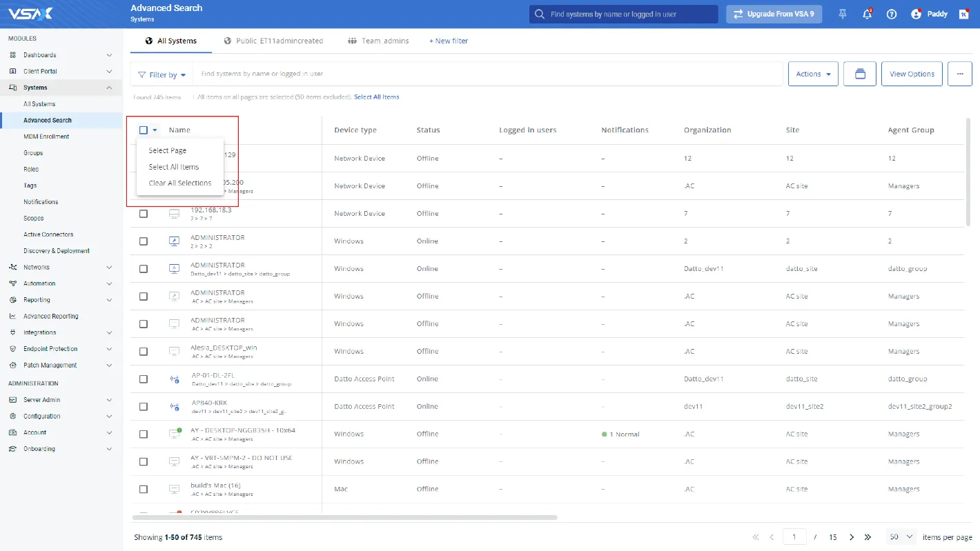Screen dimensions: 980x551
Task: Expand the Filter by dropdown
Action: click(x=162, y=74)
